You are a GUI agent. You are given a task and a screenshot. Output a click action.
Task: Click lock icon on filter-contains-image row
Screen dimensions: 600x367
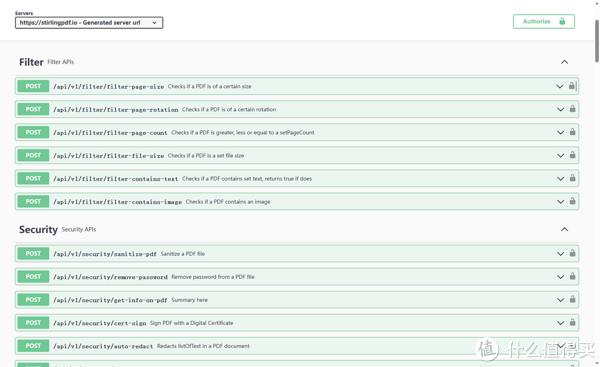572,201
